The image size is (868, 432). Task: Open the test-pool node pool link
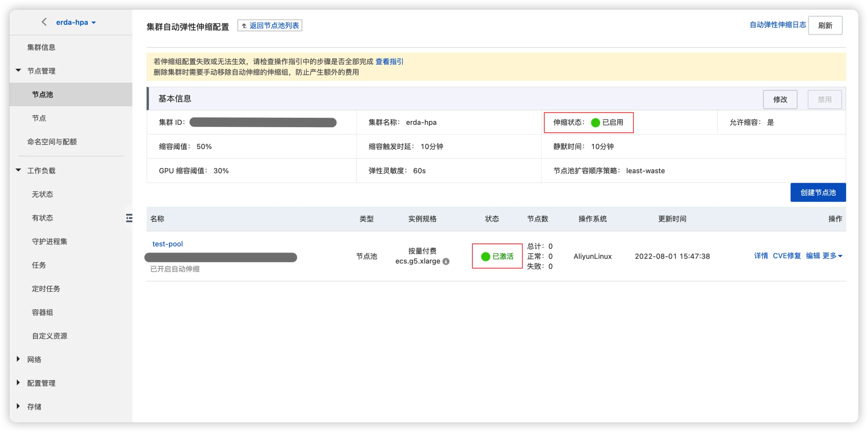[168, 244]
